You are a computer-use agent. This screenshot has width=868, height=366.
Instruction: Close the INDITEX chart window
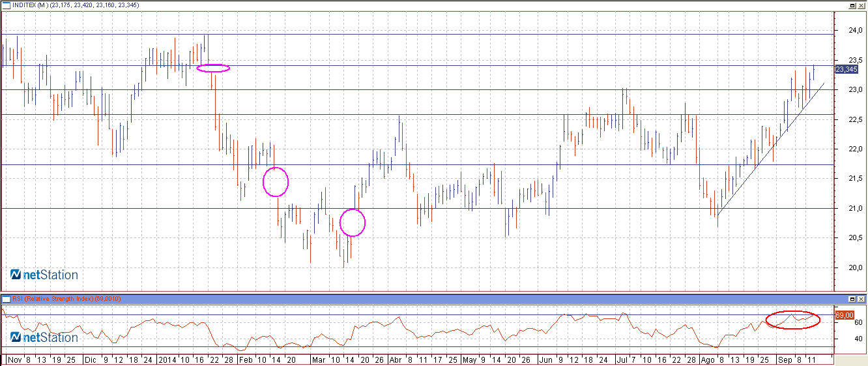pyautogui.click(x=861, y=5)
